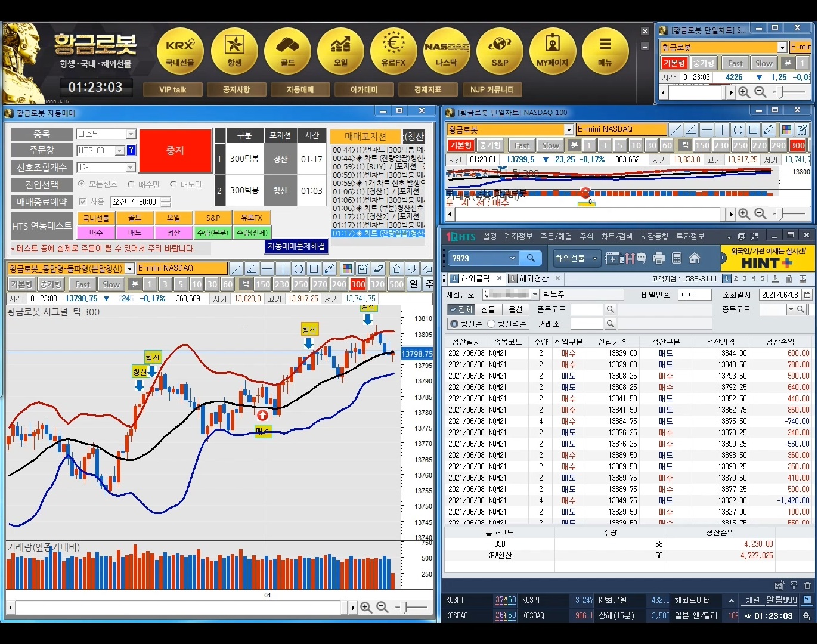Expand the 7979 screen number dropdown
The width and height of the screenshot is (818, 644).
[512, 258]
